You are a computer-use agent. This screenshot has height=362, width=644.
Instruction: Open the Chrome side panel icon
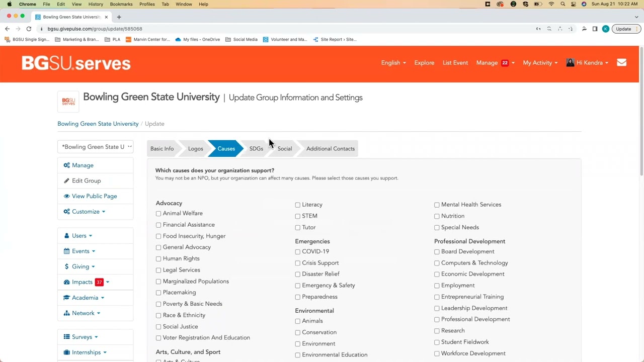pos(595,29)
